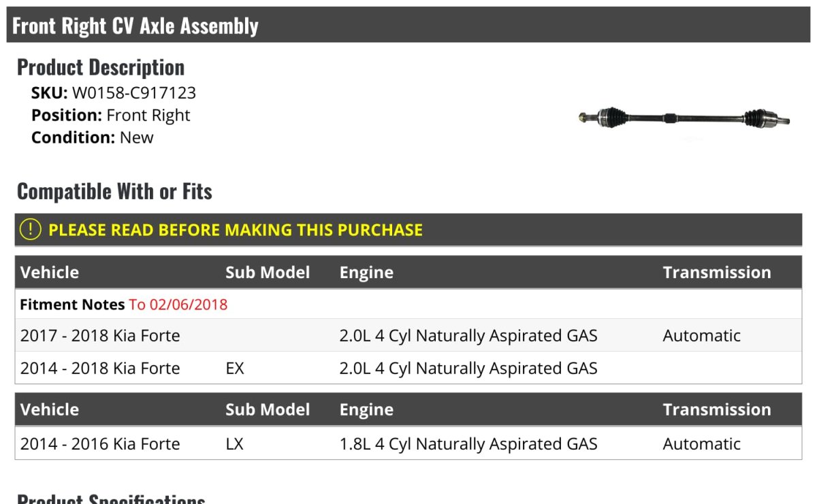Click the Compatible With or Fits heading

tap(114, 192)
